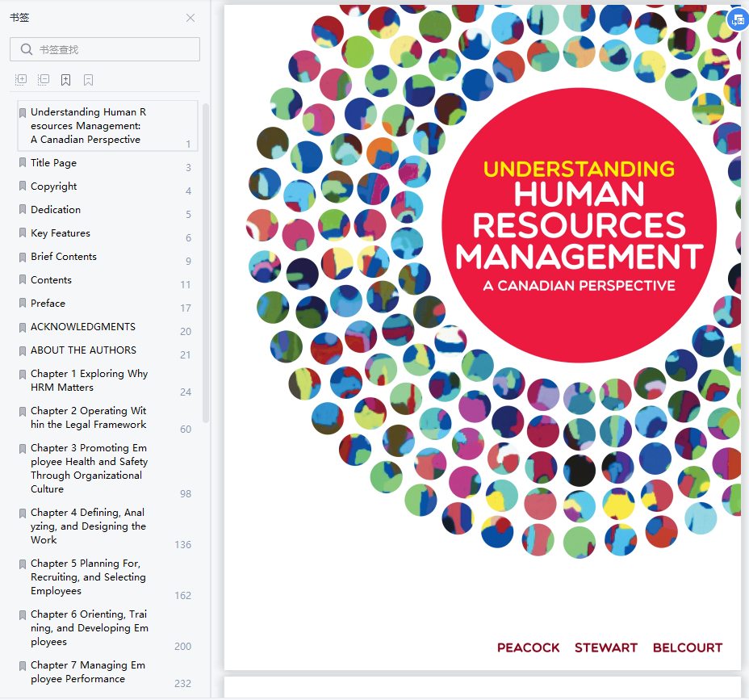Image resolution: width=749 pixels, height=700 pixels.
Task: Add a new bookmark icon
Action: click(x=66, y=80)
